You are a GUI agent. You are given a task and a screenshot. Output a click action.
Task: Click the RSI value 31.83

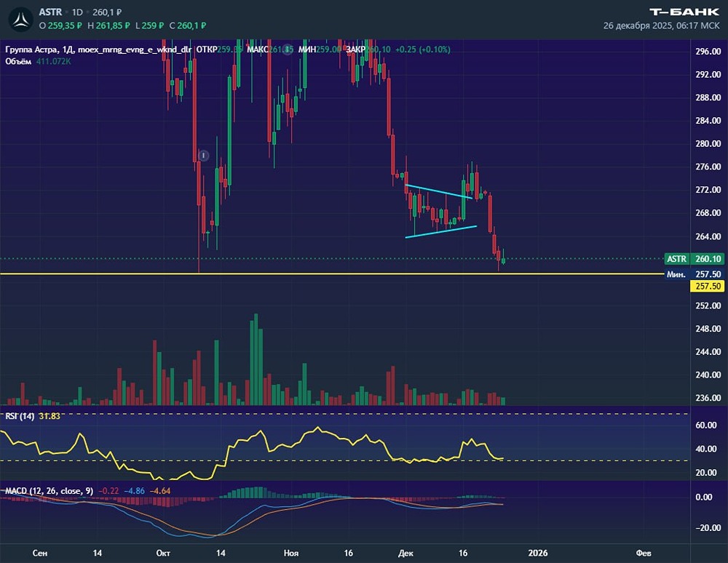(50, 416)
